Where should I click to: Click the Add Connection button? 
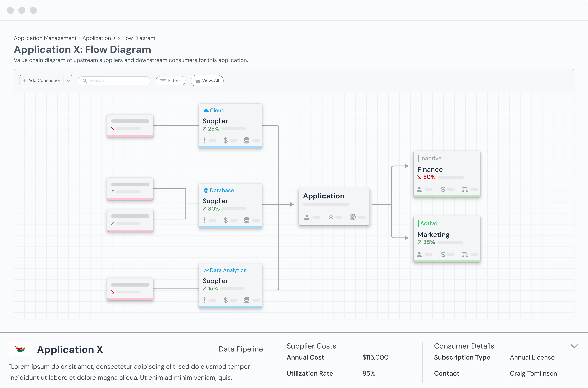click(x=42, y=81)
